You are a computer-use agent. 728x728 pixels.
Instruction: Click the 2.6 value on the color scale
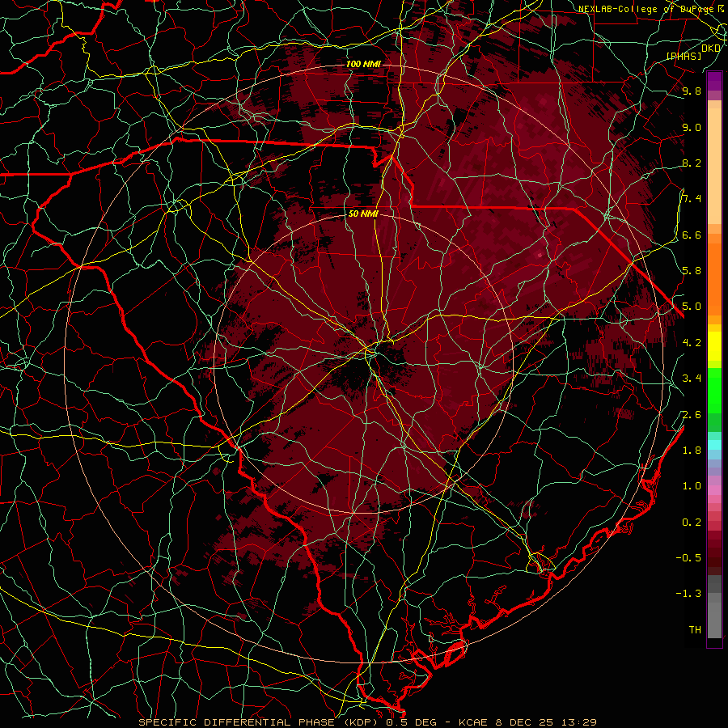pyautogui.click(x=692, y=415)
